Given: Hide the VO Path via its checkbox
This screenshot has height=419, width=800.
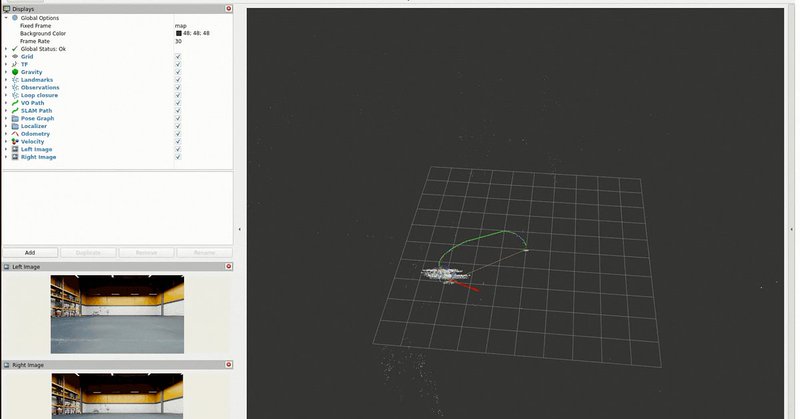Looking at the screenshot, I should [x=178, y=103].
